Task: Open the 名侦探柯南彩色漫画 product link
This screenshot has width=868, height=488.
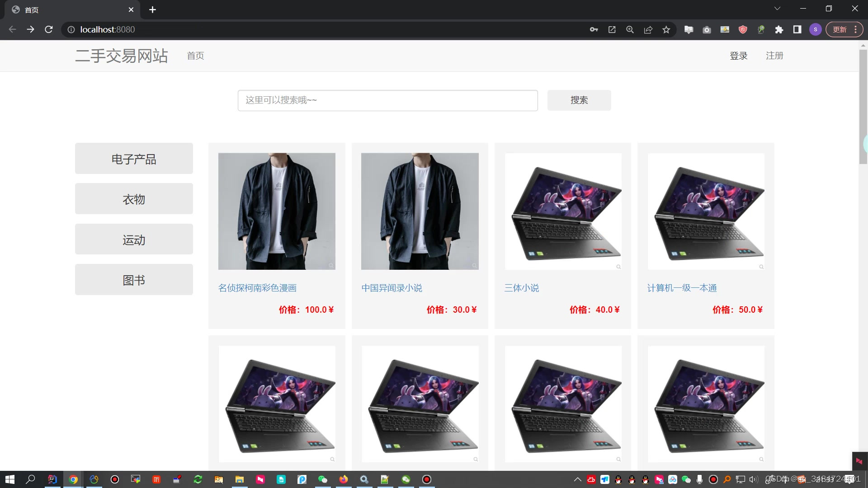Action: click(257, 288)
